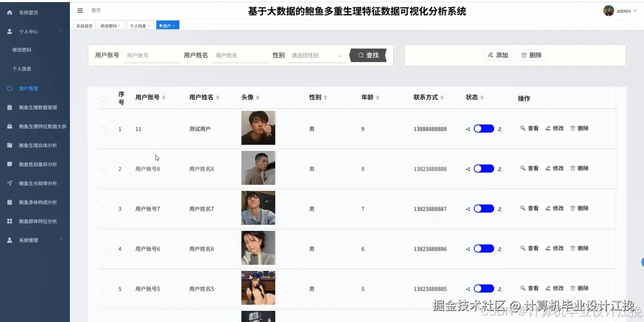Click the share icon in the 用户账号6 row
The width and height of the screenshot is (644, 322).
pyautogui.click(x=468, y=249)
